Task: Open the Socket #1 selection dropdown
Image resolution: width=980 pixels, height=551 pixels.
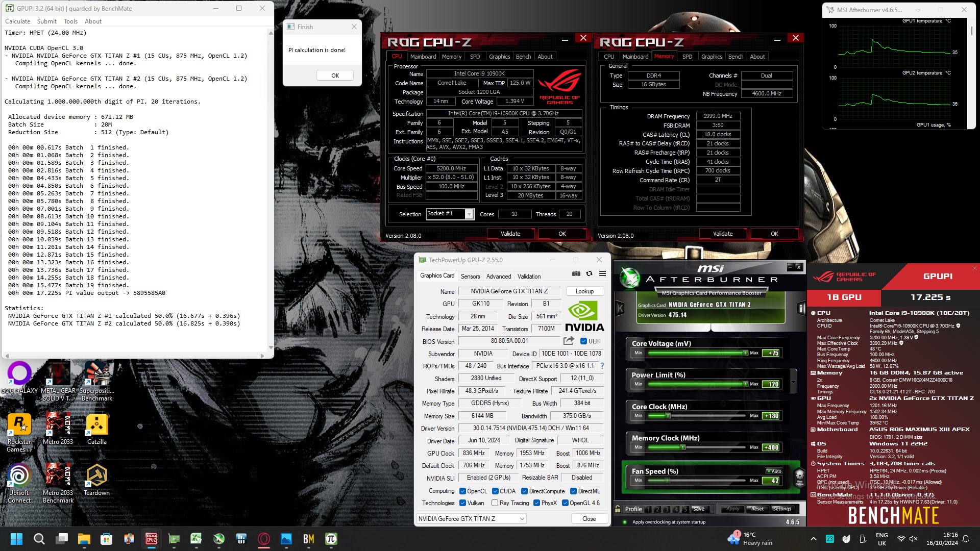Action: tap(469, 214)
